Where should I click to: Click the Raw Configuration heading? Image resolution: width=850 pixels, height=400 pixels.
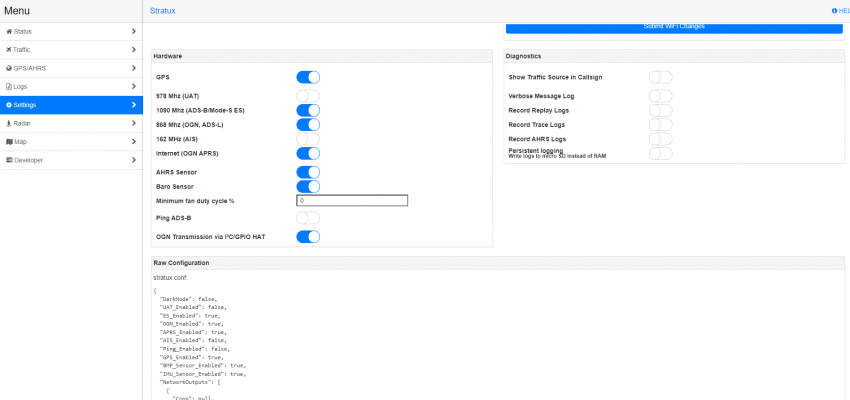pyautogui.click(x=182, y=263)
